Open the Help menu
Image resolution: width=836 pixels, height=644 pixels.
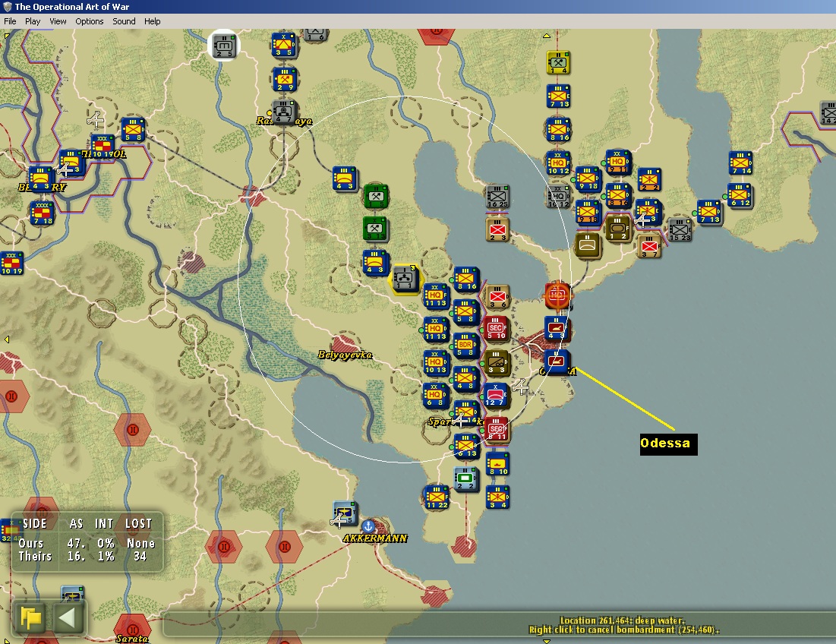[x=152, y=21]
